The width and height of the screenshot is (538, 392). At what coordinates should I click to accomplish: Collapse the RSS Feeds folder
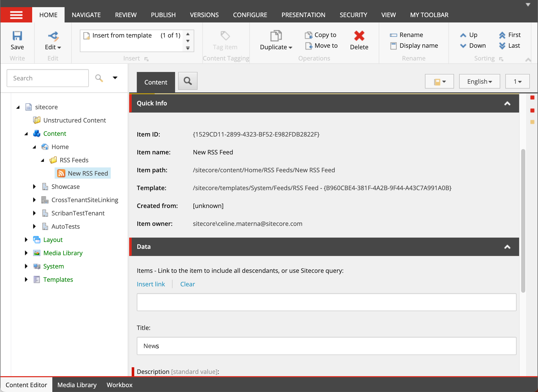point(43,160)
